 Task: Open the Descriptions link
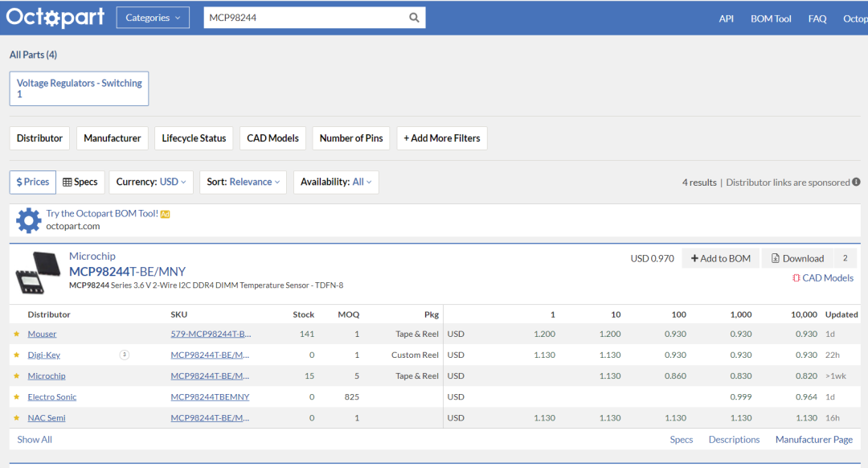[734, 439]
